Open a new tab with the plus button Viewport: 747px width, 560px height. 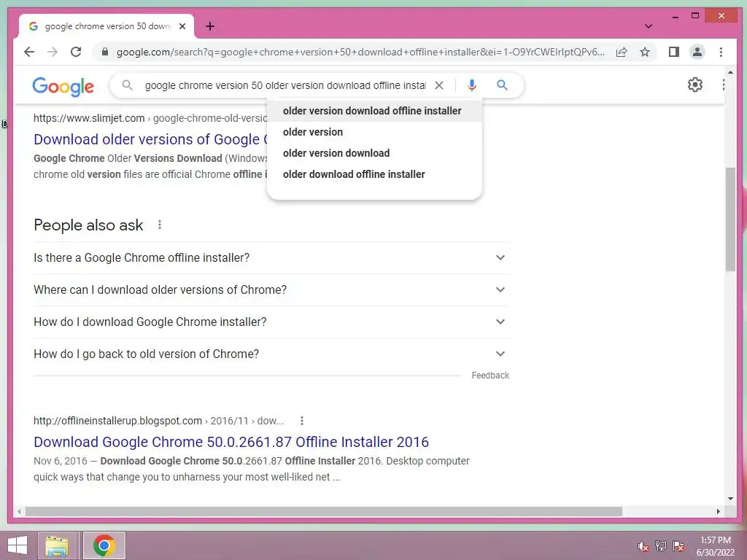[210, 26]
